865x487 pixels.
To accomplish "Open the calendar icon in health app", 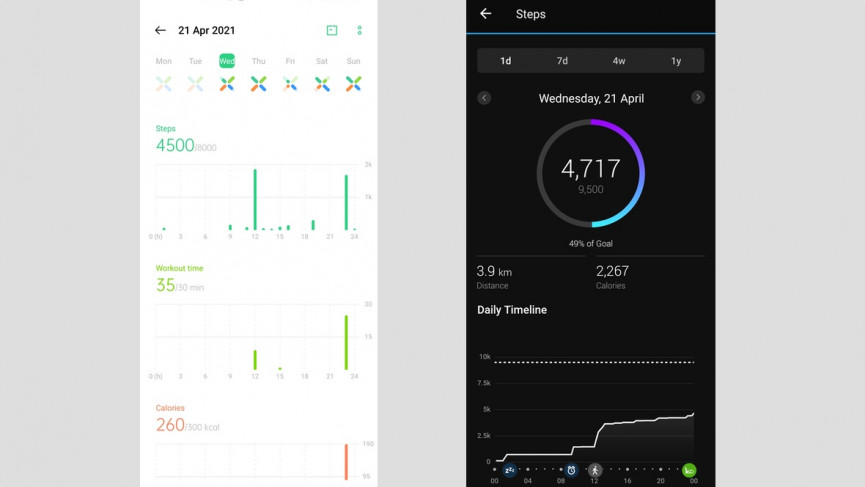I will [332, 30].
